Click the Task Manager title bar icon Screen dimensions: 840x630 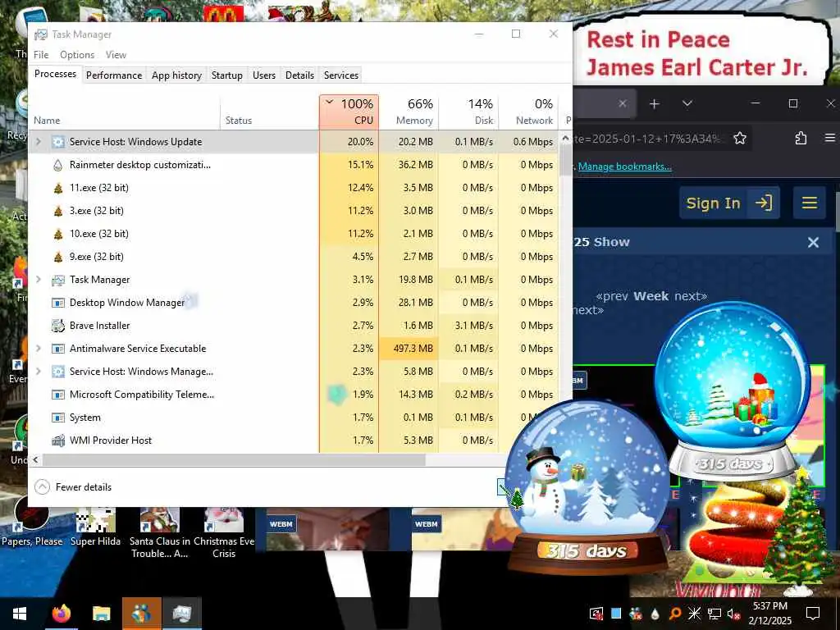(41, 34)
